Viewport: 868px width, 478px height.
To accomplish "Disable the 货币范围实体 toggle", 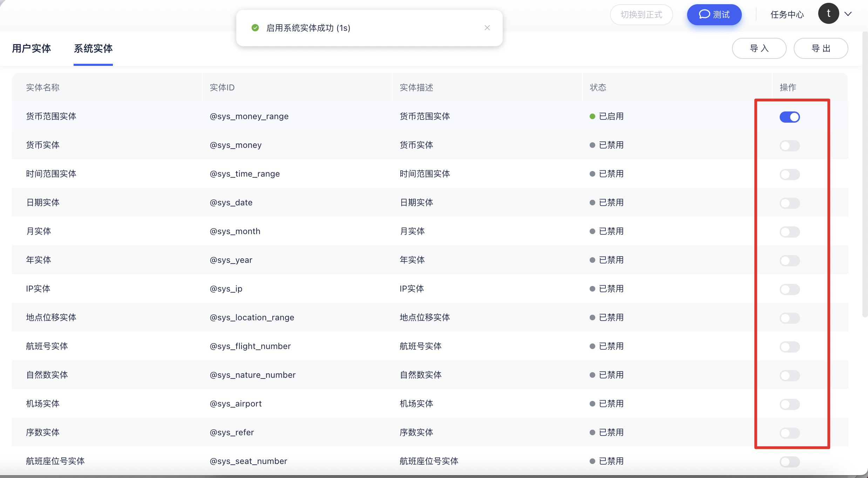I will tap(789, 117).
